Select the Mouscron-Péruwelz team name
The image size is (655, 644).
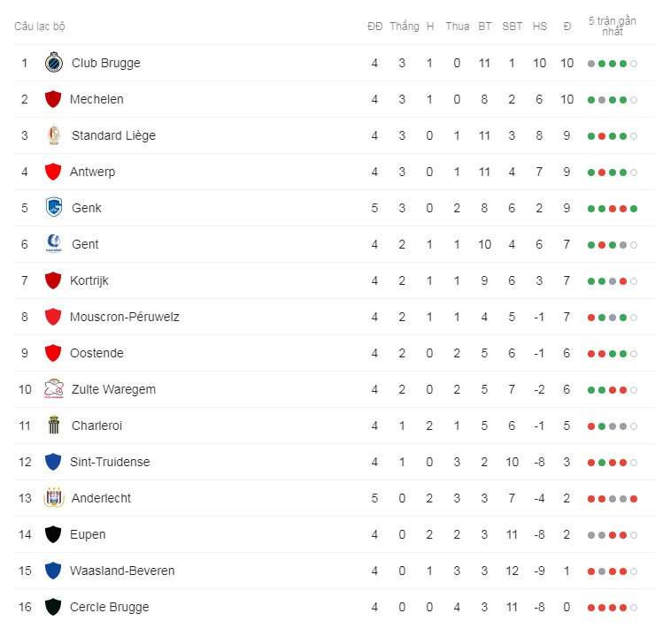click(125, 317)
